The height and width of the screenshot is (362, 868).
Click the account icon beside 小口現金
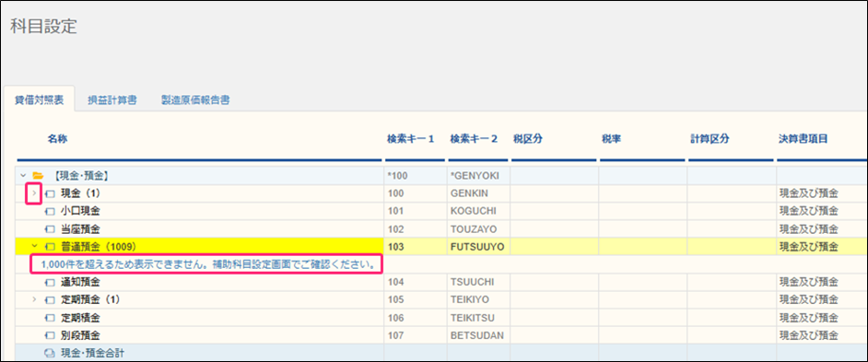50,211
